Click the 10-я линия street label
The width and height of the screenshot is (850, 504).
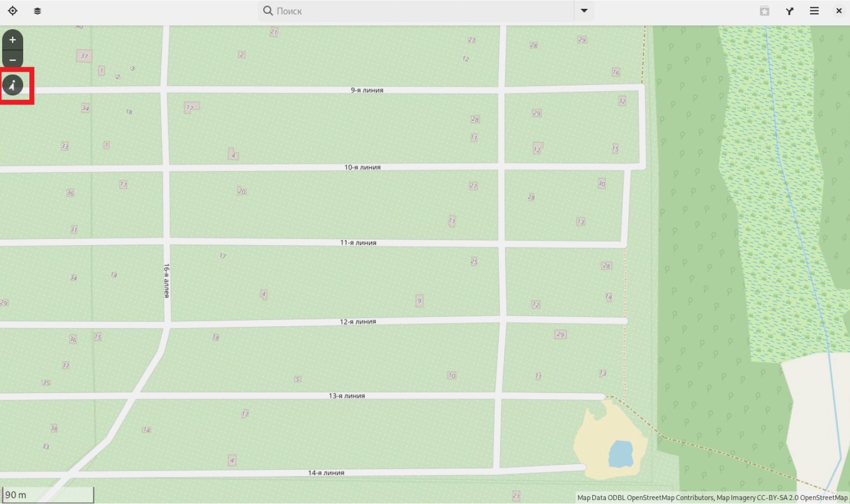click(362, 167)
